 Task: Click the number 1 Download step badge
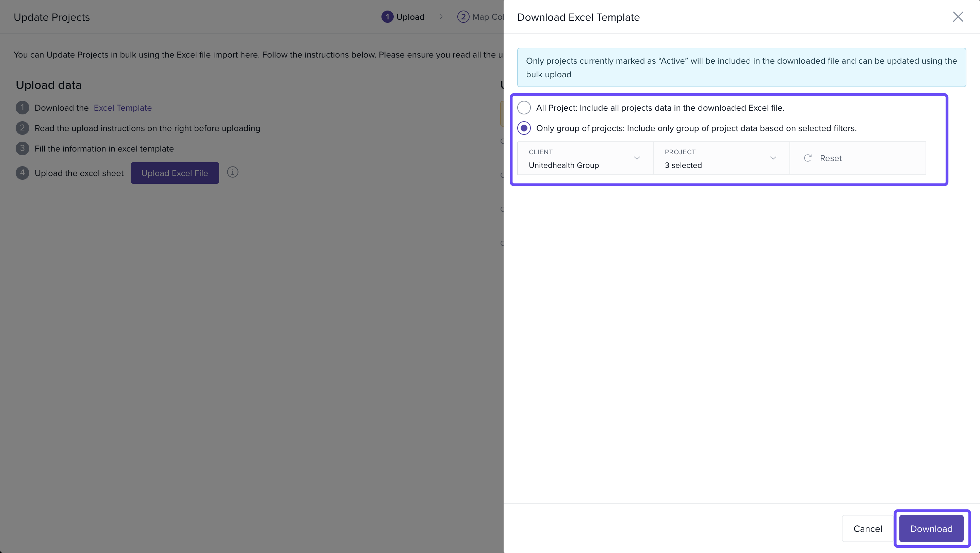pyautogui.click(x=22, y=108)
